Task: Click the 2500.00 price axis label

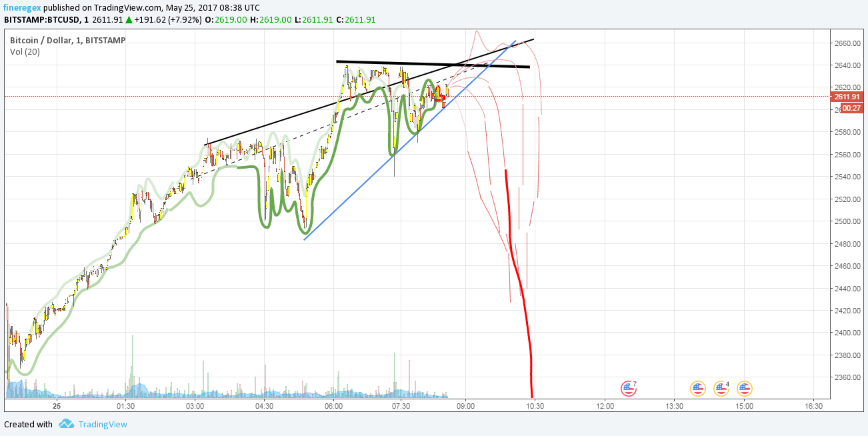Action: [847, 221]
